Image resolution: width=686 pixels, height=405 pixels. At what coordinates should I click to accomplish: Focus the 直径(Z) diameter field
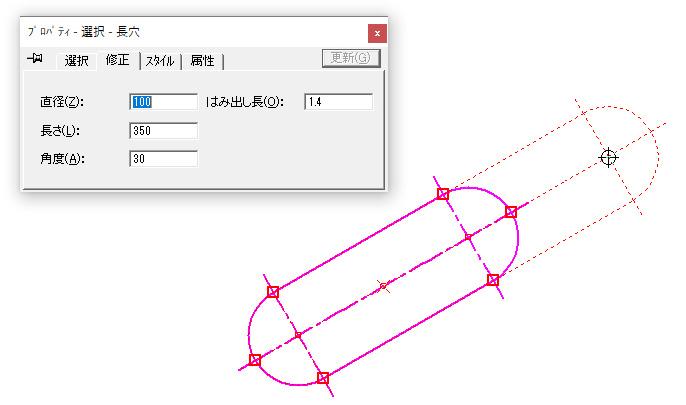click(x=164, y=102)
